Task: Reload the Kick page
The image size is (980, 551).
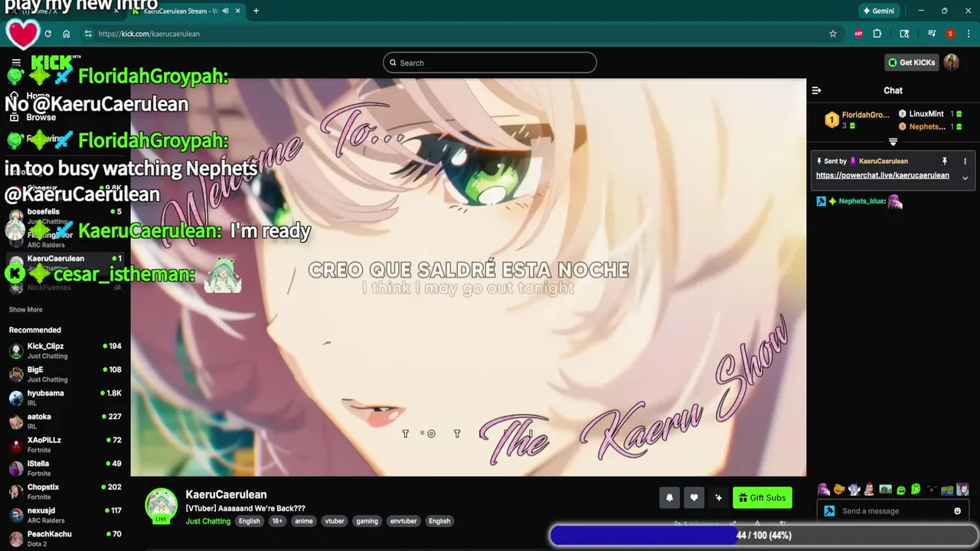Action: 47,34
